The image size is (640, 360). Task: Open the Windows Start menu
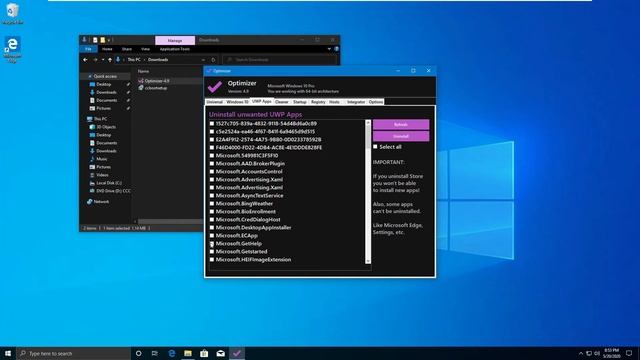point(8,353)
